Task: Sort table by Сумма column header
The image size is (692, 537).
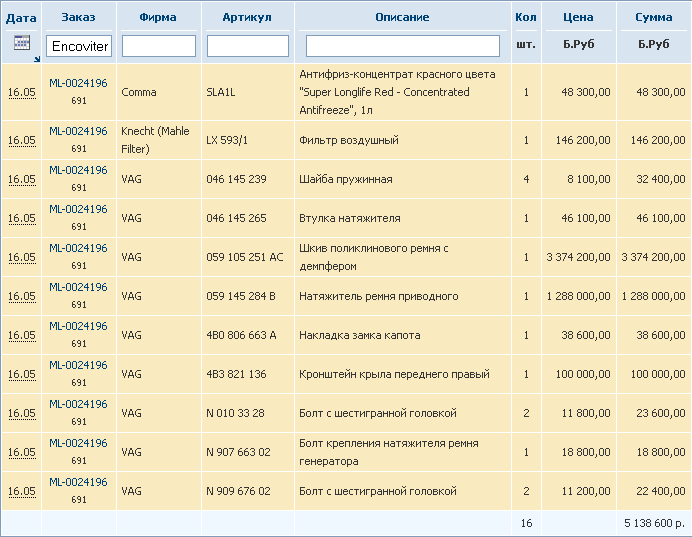Action: click(654, 17)
